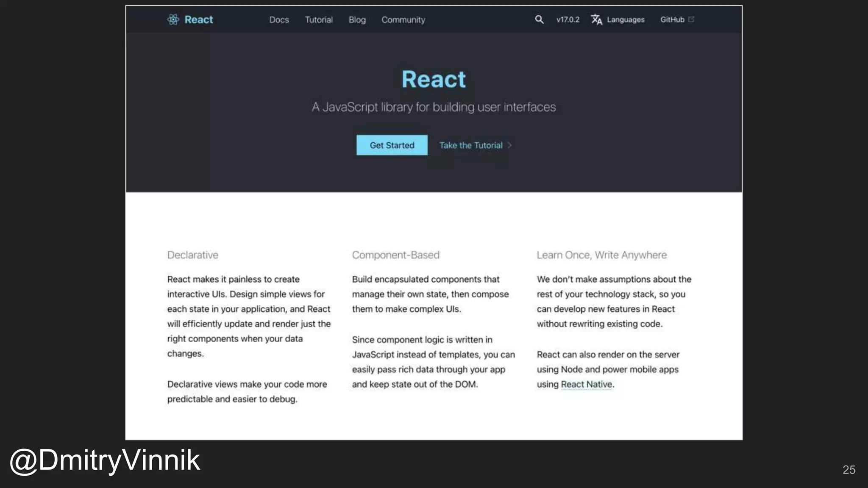This screenshot has width=868, height=488.
Task: Open the Docs menu item
Action: [x=279, y=20]
